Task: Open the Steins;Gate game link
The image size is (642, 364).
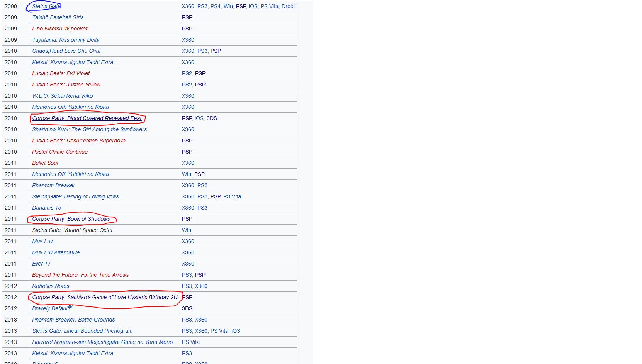Action: pos(46,6)
